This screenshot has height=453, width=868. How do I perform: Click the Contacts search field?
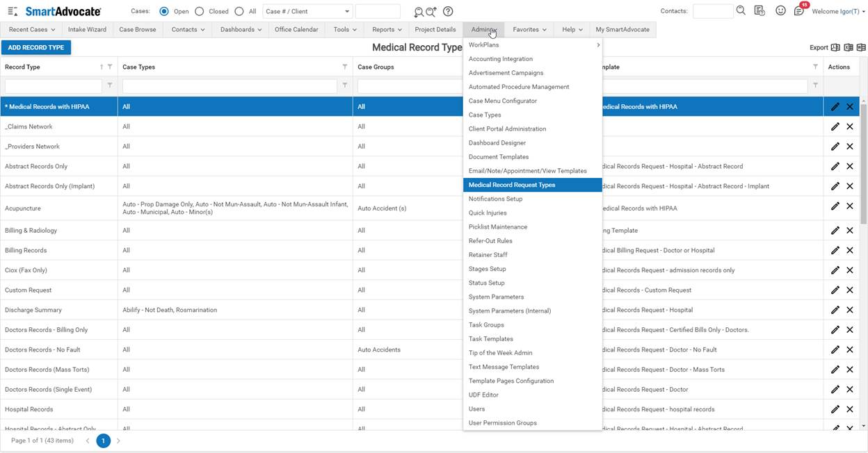[x=713, y=11]
